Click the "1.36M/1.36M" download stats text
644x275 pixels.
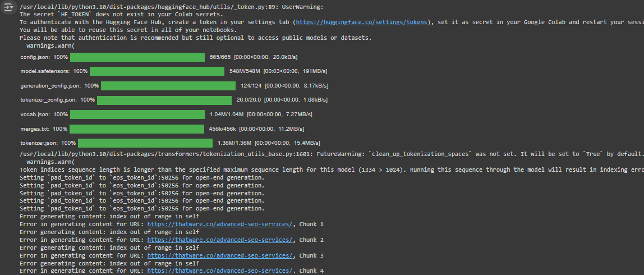269,143
